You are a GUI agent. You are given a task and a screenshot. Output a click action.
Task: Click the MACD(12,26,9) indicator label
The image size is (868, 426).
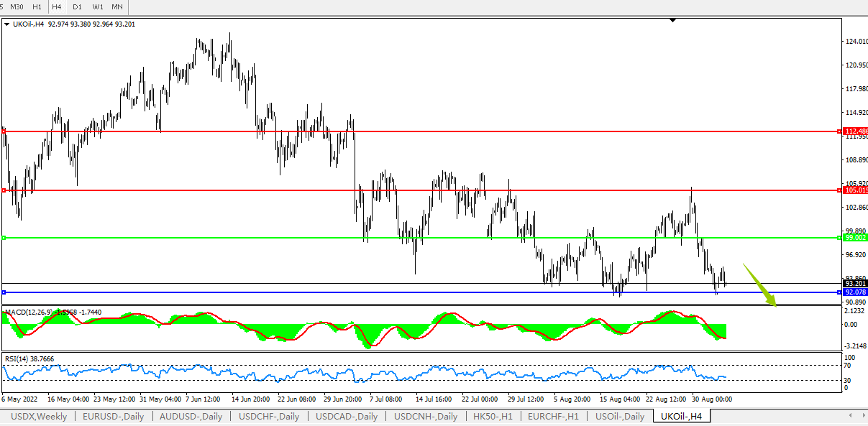(30, 312)
